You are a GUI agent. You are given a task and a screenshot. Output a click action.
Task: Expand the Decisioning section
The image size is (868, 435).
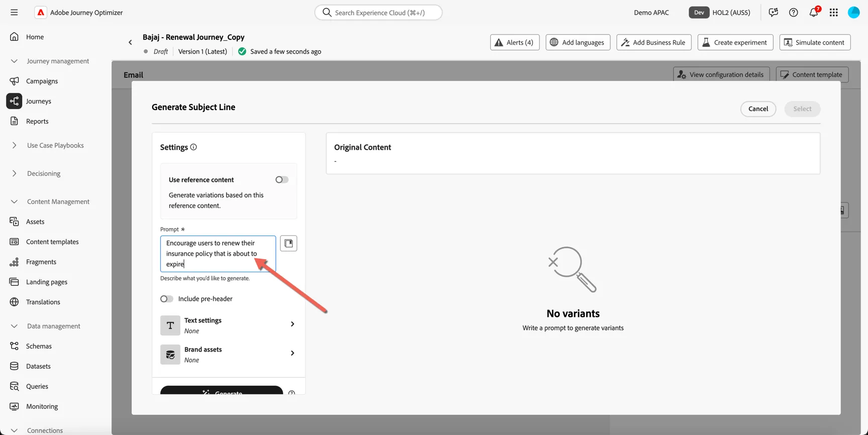click(x=14, y=174)
